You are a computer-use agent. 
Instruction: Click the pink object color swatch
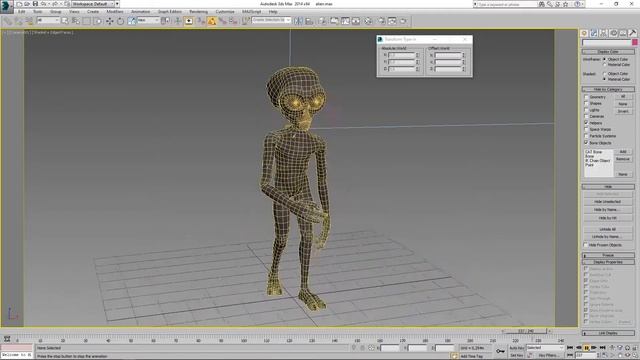(x=635, y=42)
